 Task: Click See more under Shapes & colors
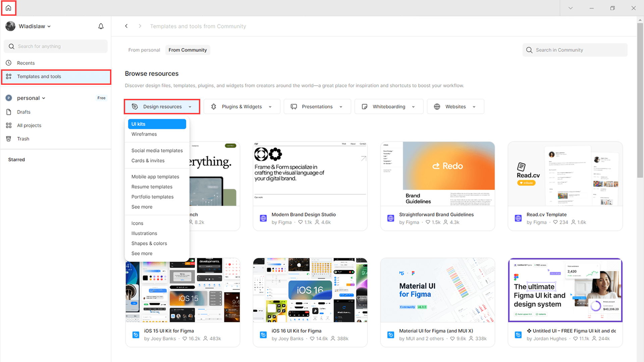[142, 253]
